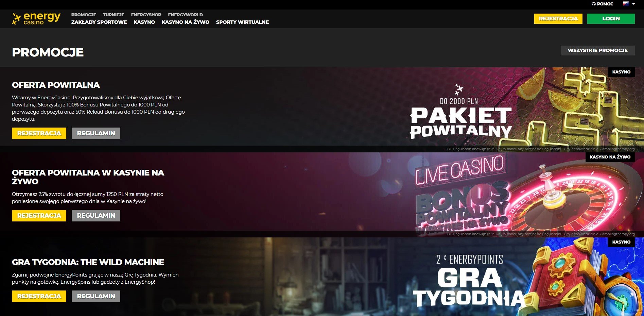The height and width of the screenshot is (316, 644).
Task: Switch to Kasyno na Żywo
Action: point(186,22)
